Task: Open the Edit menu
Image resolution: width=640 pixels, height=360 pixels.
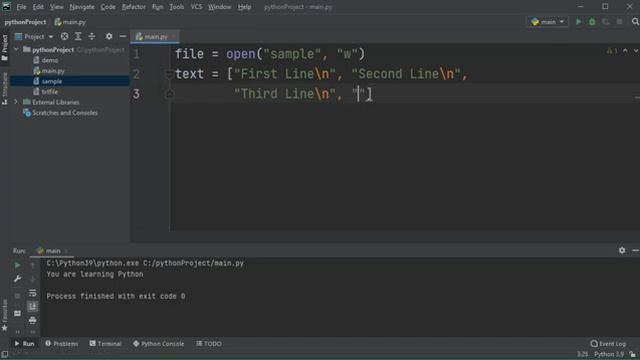Action: coord(38,7)
